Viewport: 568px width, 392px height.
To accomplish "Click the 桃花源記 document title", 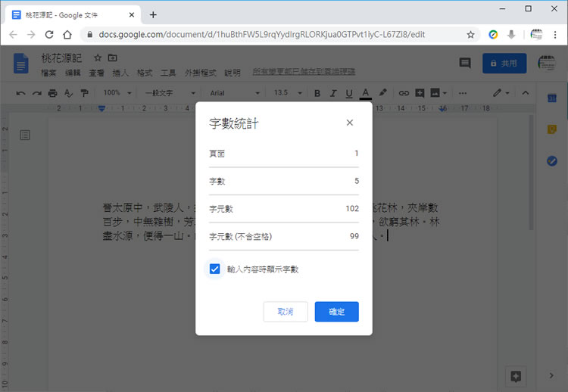I will 61,58.
